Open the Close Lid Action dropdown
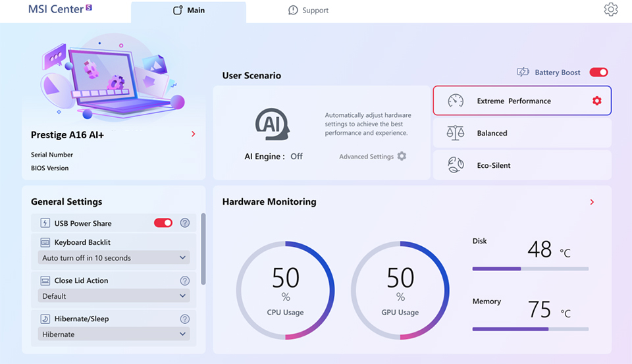Screen dimensions: 632x364 point(114,296)
